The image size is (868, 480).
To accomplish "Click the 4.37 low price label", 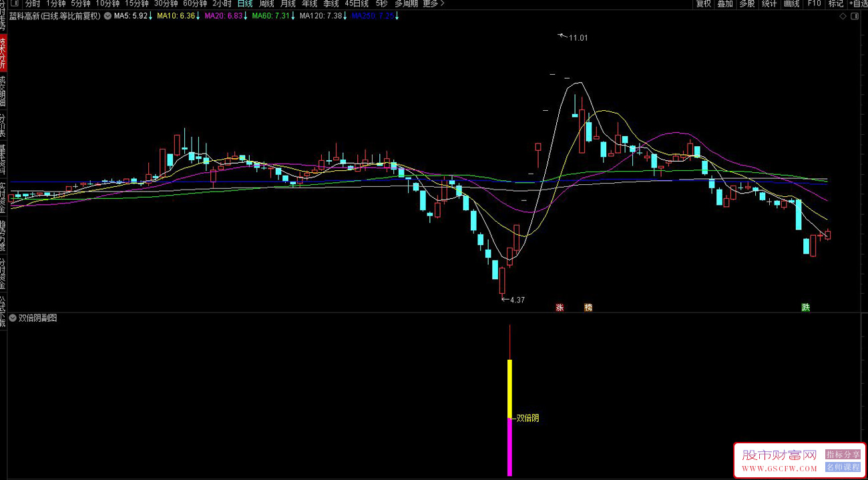I will [517, 300].
